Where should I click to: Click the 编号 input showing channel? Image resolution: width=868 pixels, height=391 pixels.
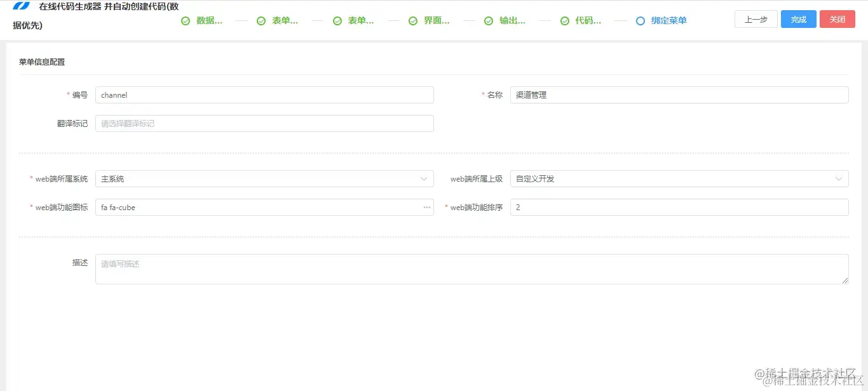click(x=264, y=95)
